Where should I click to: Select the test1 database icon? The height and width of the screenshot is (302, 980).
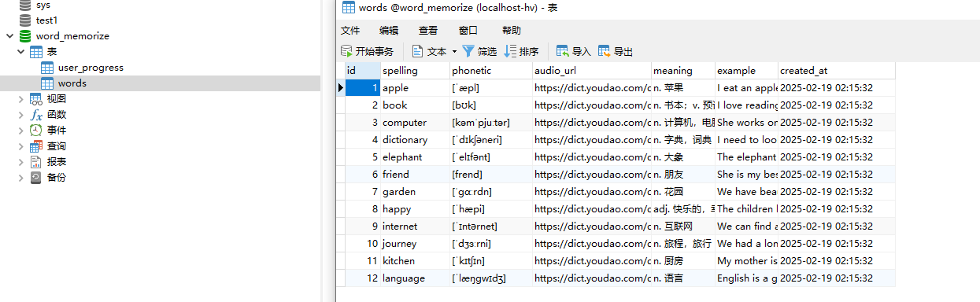[25, 20]
